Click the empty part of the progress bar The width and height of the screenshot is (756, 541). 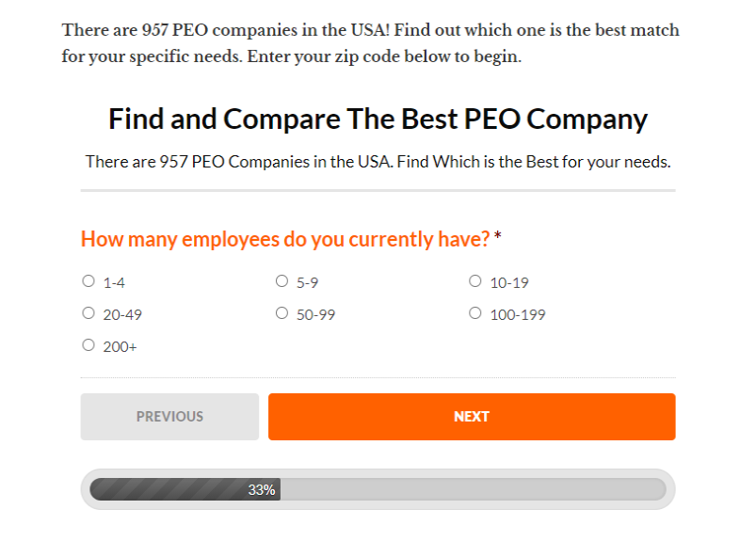pyautogui.click(x=471, y=489)
